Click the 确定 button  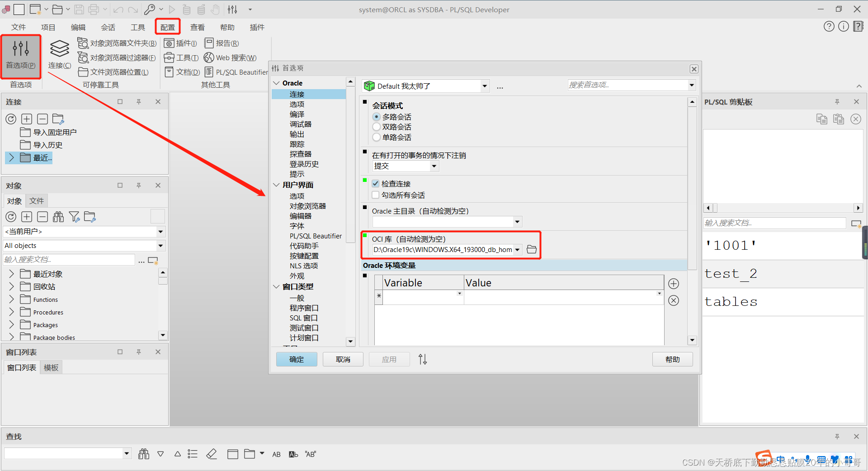[297, 359]
